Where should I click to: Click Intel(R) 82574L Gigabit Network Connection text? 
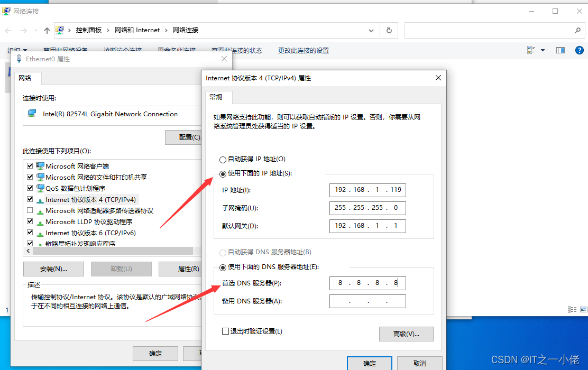[x=110, y=114]
